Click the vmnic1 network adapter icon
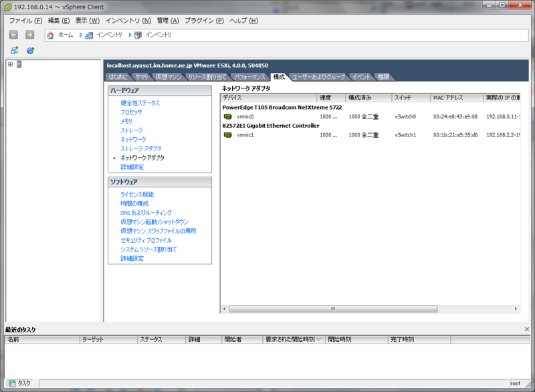Image resolution: width=535 pixels, height=392 pixels. pyautogui.click(x=227, y=135)
